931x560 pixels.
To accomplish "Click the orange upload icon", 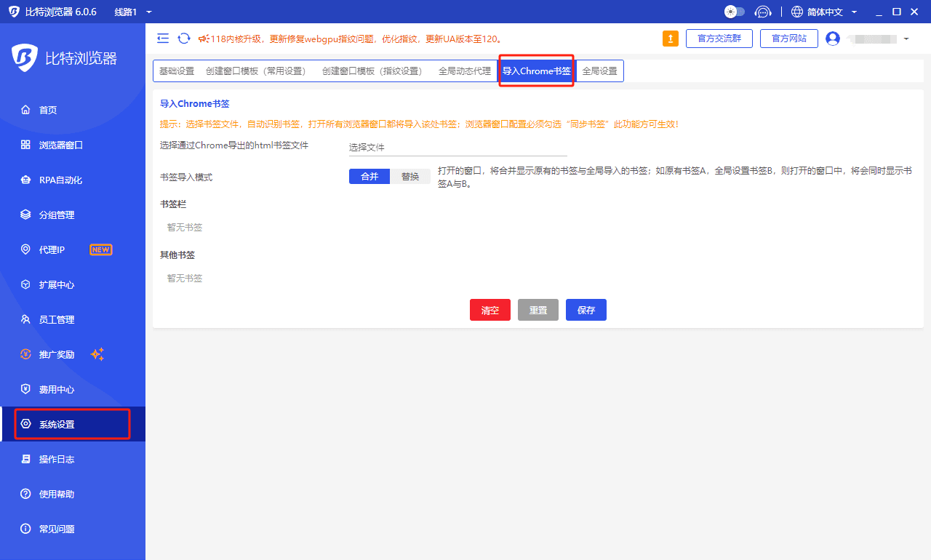I will point(670,38).
